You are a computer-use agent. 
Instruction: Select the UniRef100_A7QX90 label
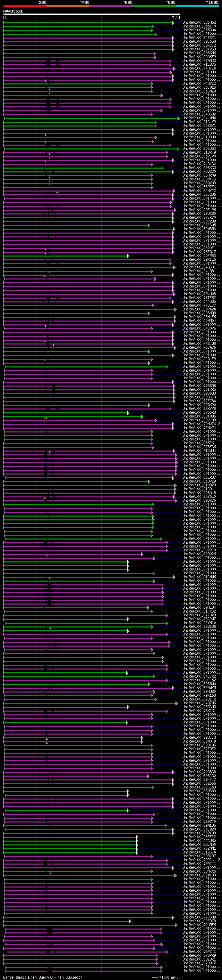(x=199, y=405)
